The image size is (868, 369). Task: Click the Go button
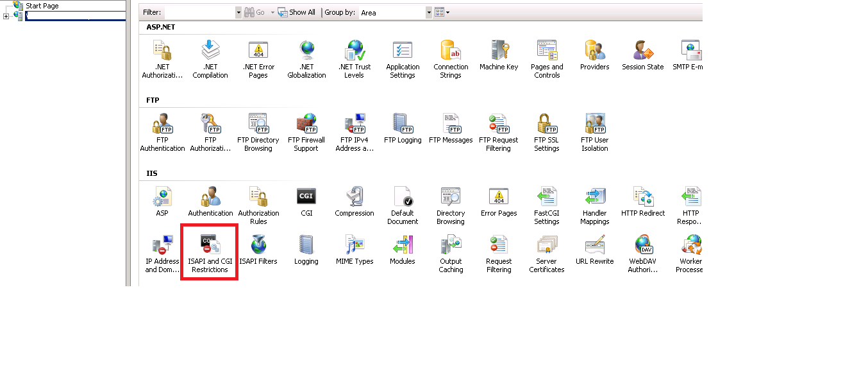click(x=255, y=12)
